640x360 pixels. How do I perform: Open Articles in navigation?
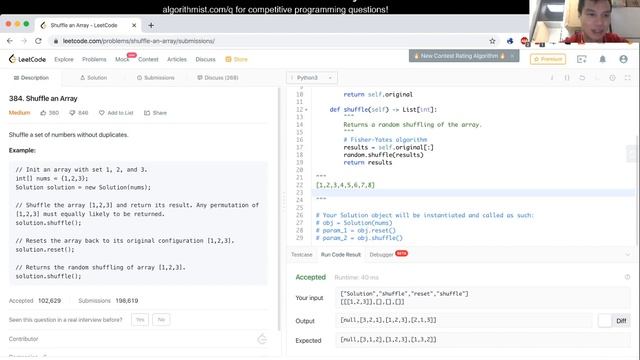[177, 59]
